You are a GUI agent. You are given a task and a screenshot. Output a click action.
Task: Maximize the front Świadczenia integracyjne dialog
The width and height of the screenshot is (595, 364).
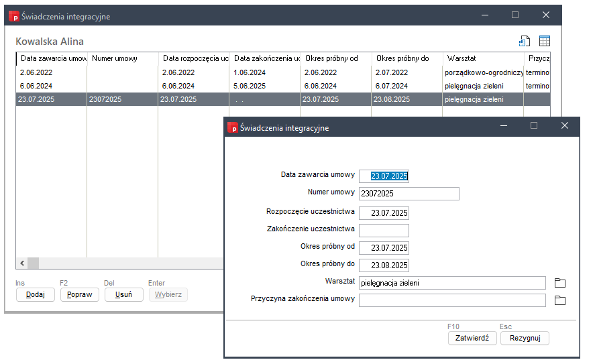(x=534, y=125)
